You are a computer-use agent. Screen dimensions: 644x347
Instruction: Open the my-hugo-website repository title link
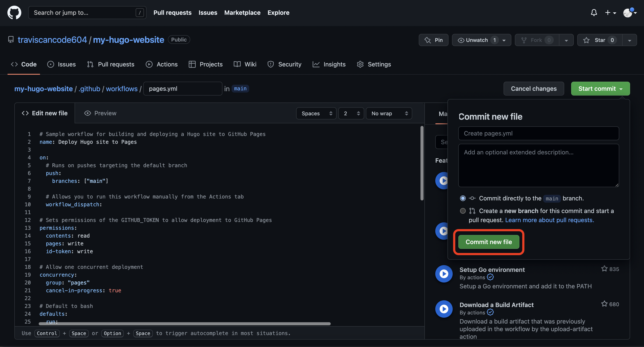128,40
